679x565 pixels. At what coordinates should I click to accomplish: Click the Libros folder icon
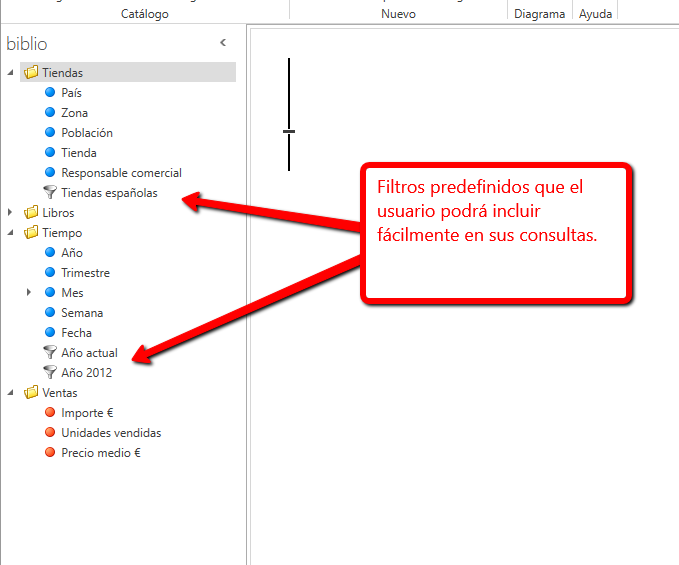tap(31, 213)
